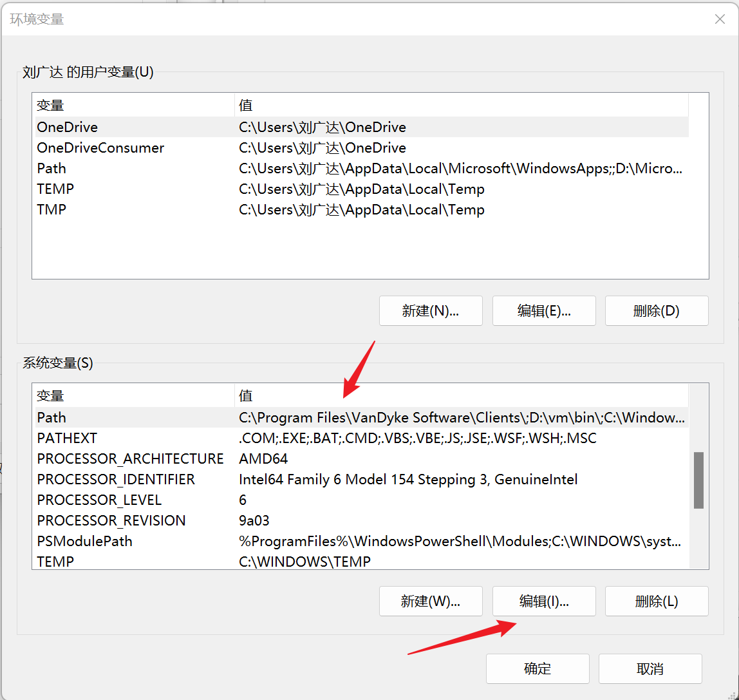Select the OneDriveConsumer user variable

(362, 147)
